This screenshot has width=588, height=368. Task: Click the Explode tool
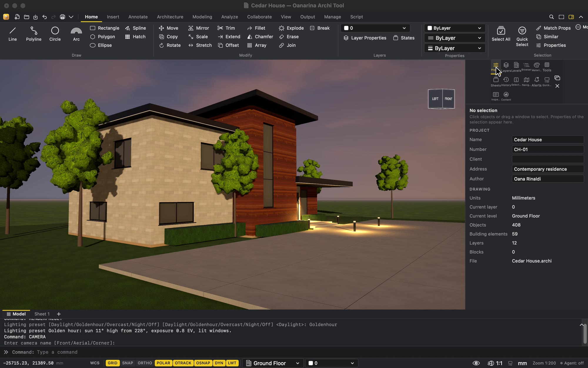[x=291, y=28]
